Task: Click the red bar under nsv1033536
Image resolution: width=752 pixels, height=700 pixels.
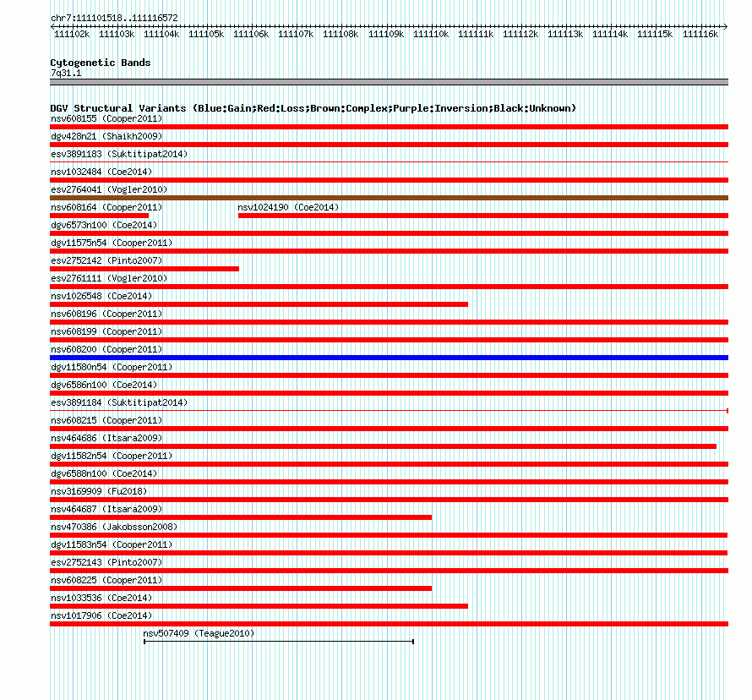Action: coord(259,606)
